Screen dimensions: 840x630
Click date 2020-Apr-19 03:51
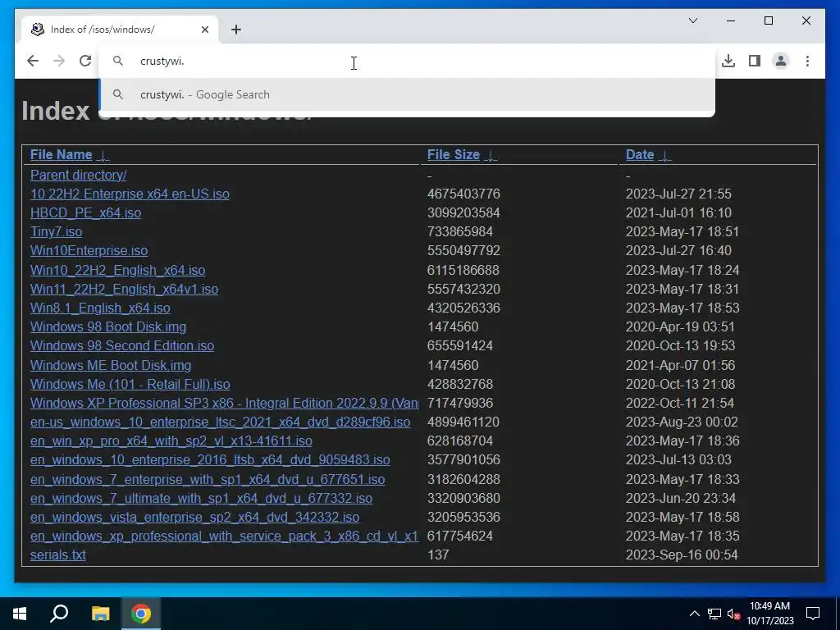coord(680,326)
